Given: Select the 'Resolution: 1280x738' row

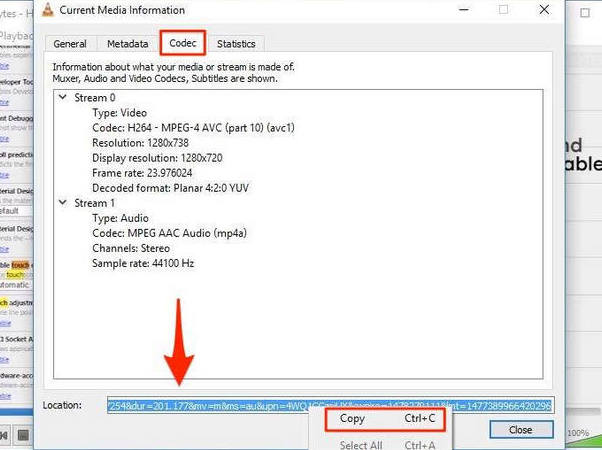Looking at the screenshot, I should point(140,143).
